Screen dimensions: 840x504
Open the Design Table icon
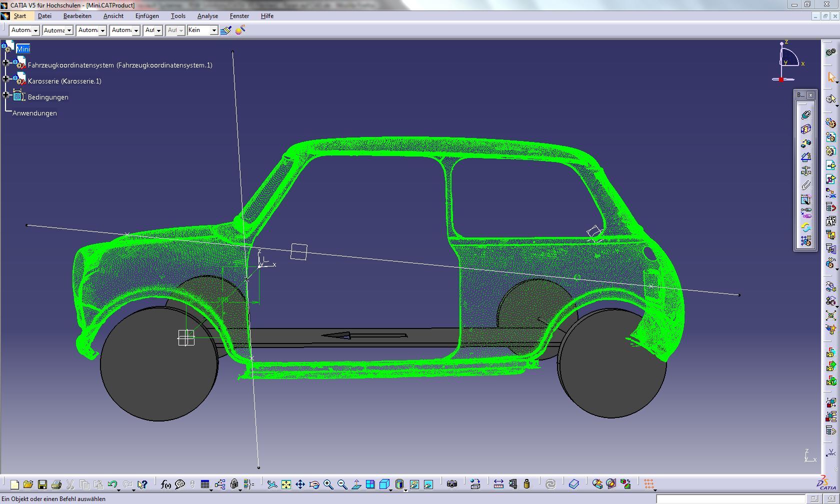[204, 484]
